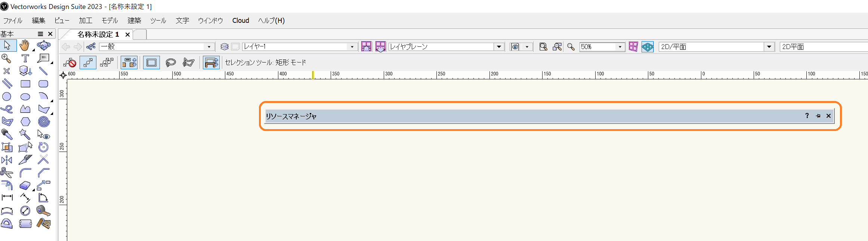Viewport: 868px width, 241px height.
Task: Select the Scissors trim tool
Action: [x=7, y=173]
